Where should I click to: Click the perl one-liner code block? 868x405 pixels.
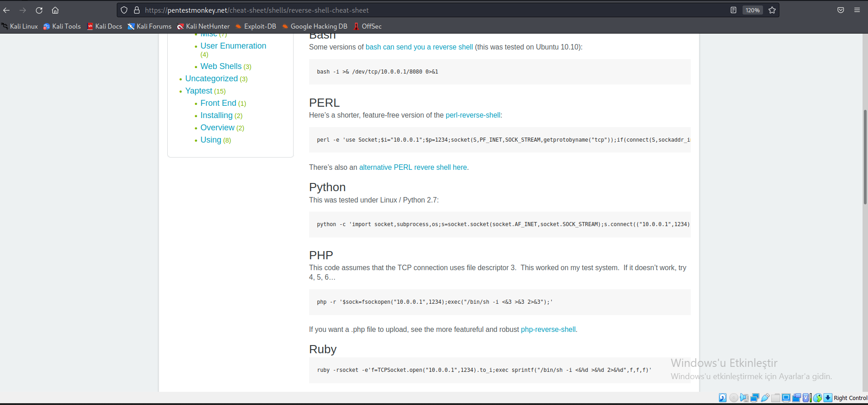500,140
